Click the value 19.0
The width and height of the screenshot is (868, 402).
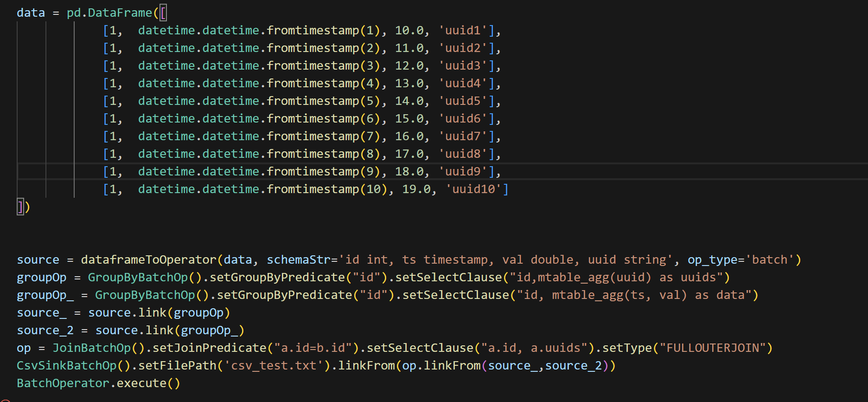(416, 189)
